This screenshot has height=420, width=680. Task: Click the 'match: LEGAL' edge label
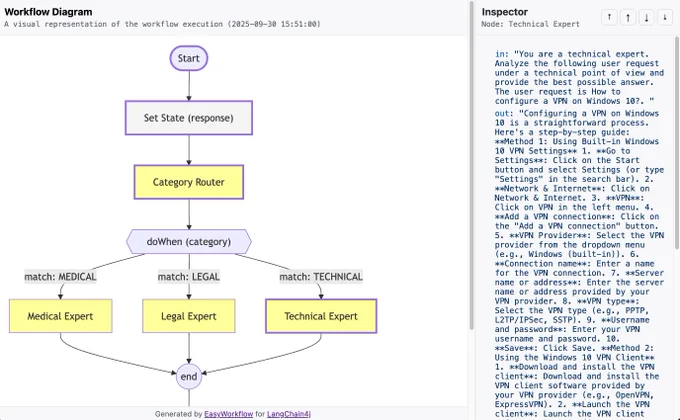[x=189, y=276]
